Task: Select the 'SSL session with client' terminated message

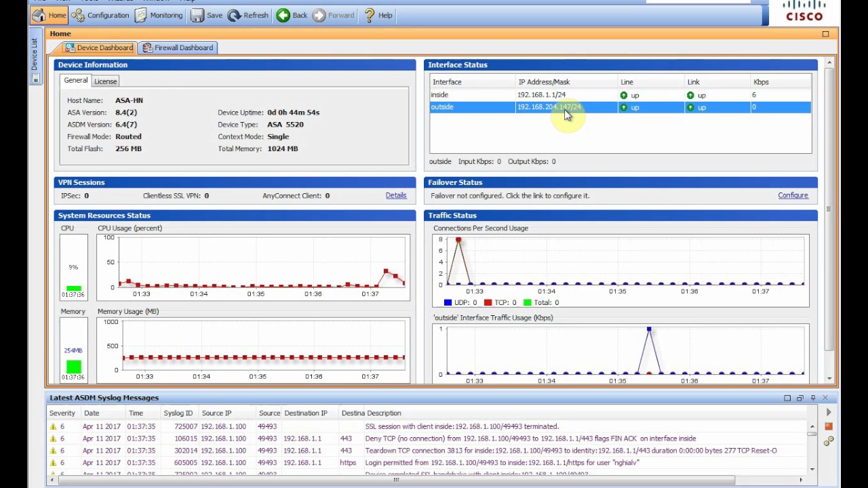Action: coord(429,426)
